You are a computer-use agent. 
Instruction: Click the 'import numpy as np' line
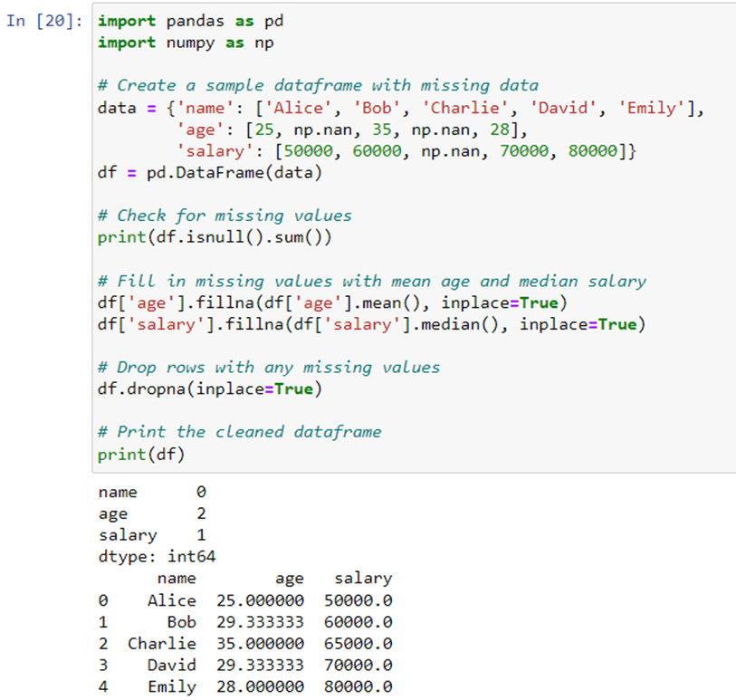click(x=186, y=43)
